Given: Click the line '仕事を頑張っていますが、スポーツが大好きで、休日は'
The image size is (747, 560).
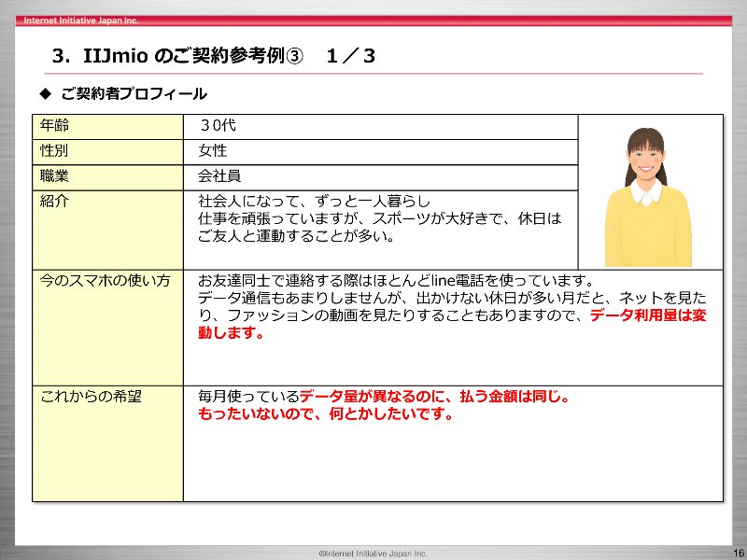Looking at the screenshot, I should point(380,218).
